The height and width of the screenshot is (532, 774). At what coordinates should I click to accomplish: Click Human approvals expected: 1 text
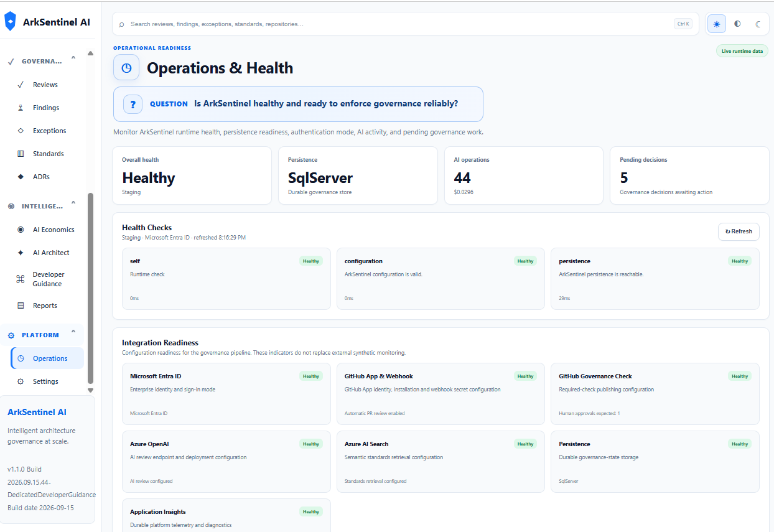(589, 413)
